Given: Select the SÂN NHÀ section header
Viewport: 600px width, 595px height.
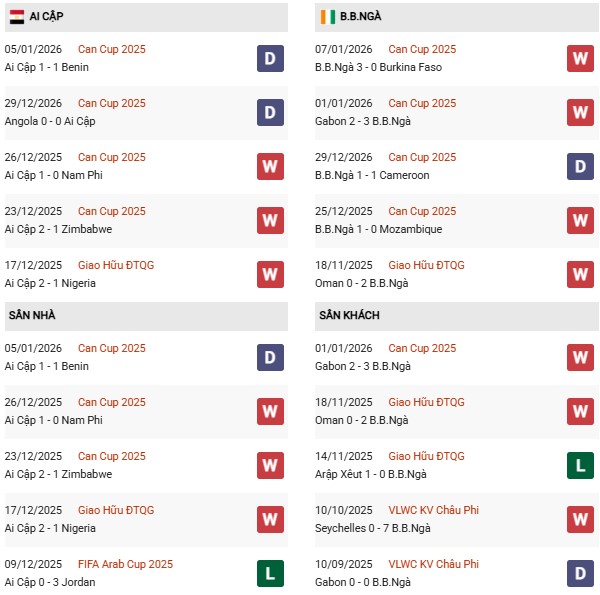Looking at the screenshot, I should (32, 316).
